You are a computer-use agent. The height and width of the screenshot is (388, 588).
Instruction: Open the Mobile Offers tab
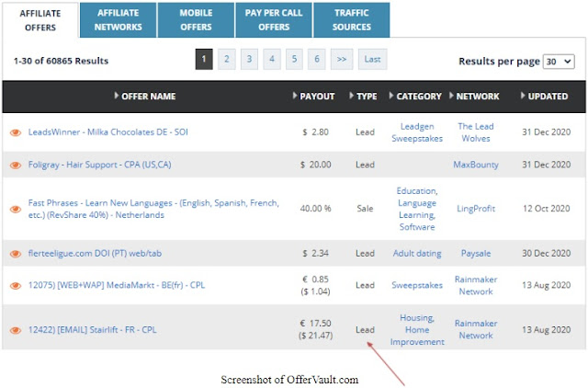(196, 20)
